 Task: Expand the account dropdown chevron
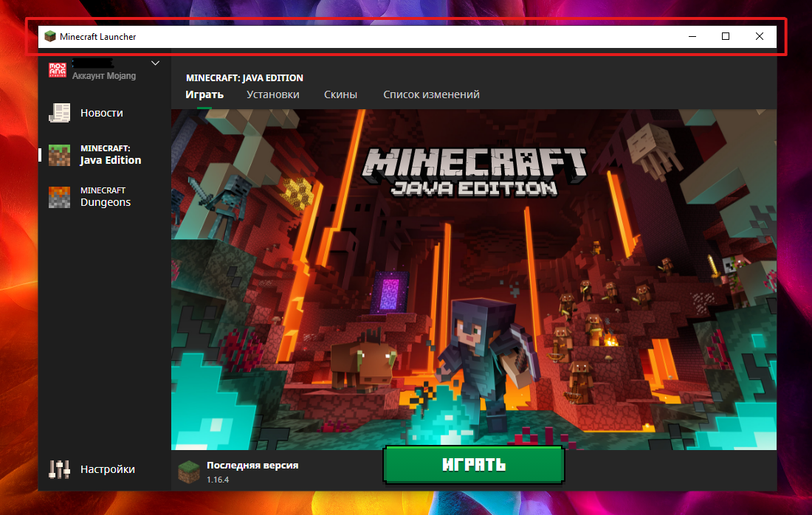click(x=155, y=63)
